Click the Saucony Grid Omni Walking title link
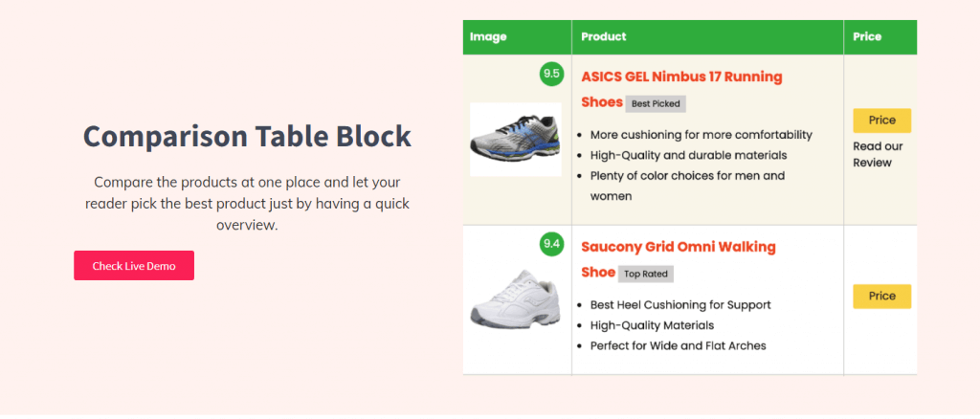The image size is (980, 419). click(x=679, y=259)
